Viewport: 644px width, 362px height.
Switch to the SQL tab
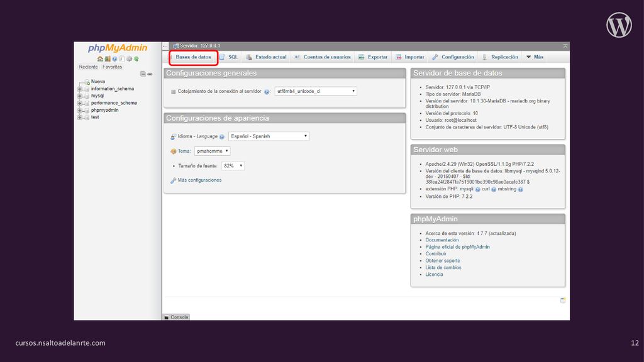[x=229, y=57]
